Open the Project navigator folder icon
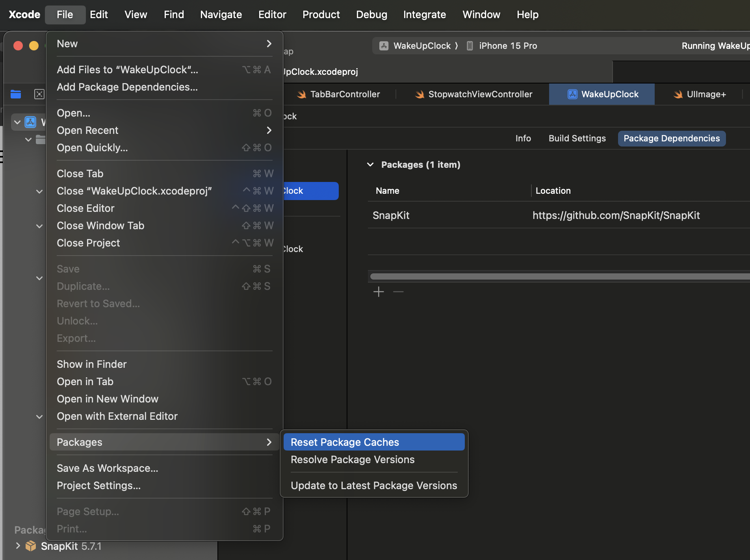750x560 pixels. click(x=16, y=94)
